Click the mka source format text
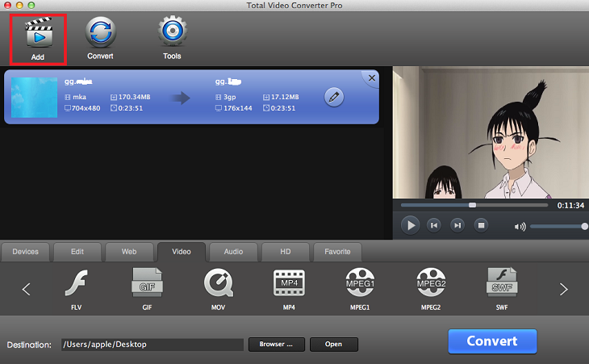This screenshot has width=589, height=364. tap(79, 97)
